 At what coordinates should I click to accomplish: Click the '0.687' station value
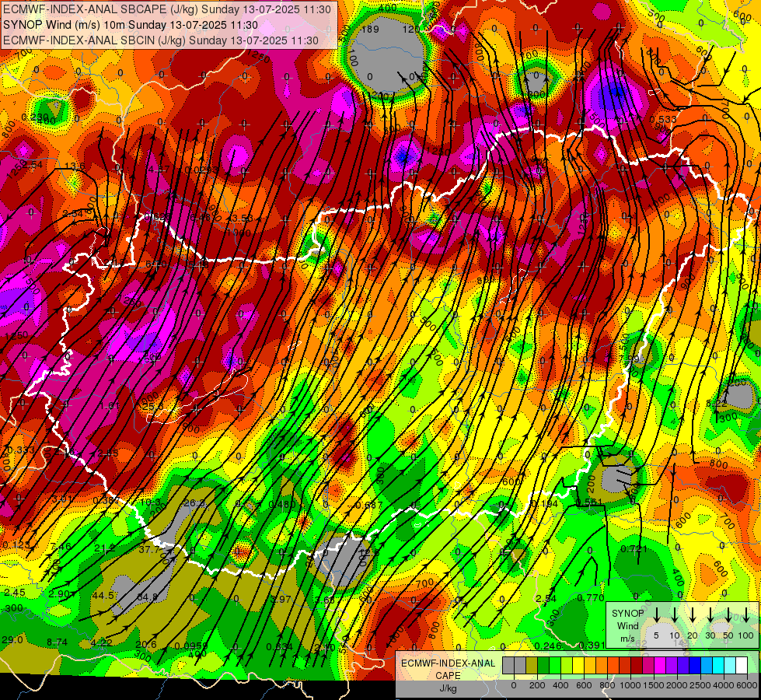click(369, 506)
